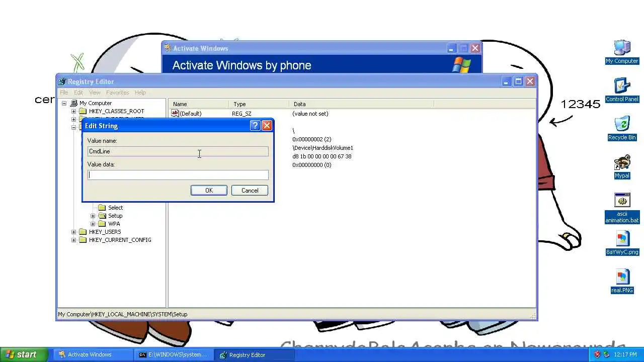Expand HKEY_CURRENT_CONFIG key

(73, 240)
